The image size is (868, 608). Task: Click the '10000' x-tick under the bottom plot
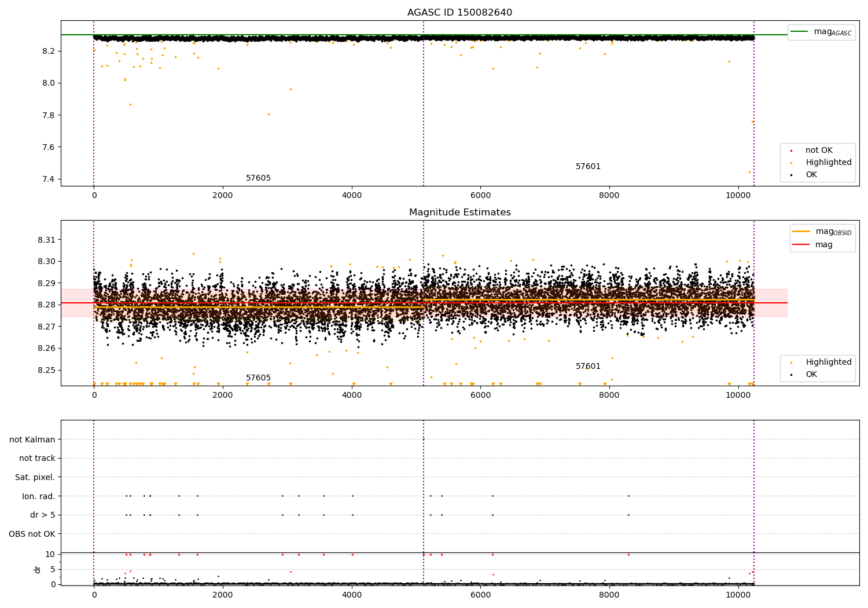click(738, 595)
